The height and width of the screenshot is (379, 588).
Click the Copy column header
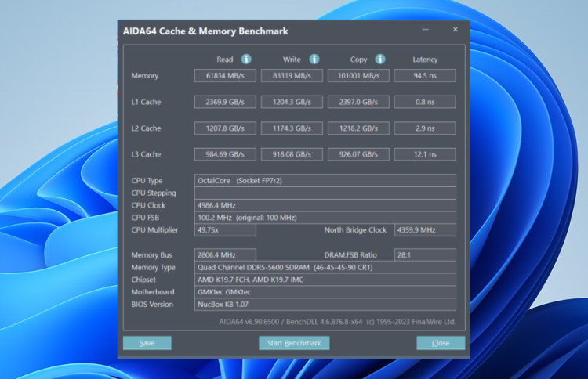tap(358, 60)
